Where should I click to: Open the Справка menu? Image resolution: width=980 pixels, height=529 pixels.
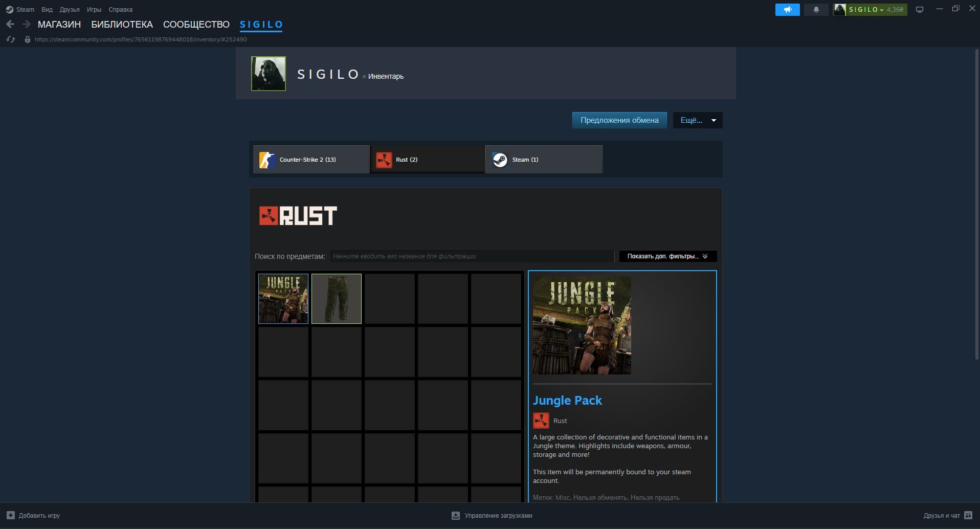[x=121, y=10]
